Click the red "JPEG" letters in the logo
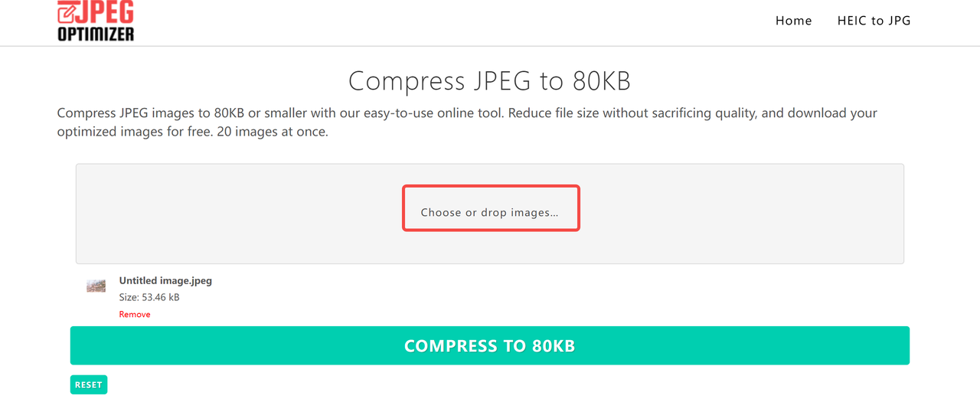980x399 pixels. pos(106,11)
